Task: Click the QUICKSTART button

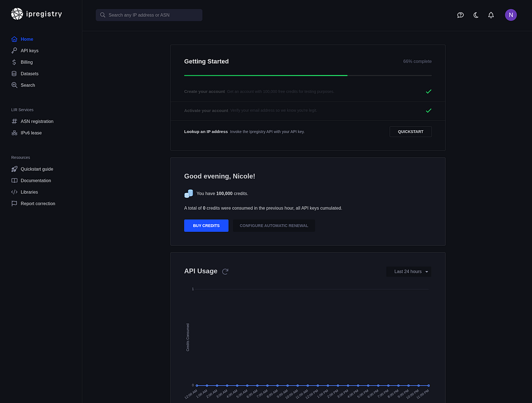Action: click(411, 131)
